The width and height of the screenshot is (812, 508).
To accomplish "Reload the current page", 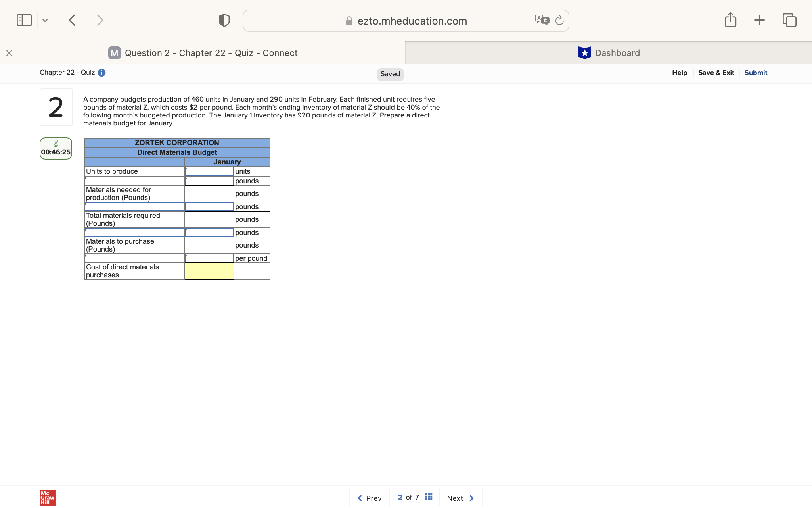I will tap(559, 20).
